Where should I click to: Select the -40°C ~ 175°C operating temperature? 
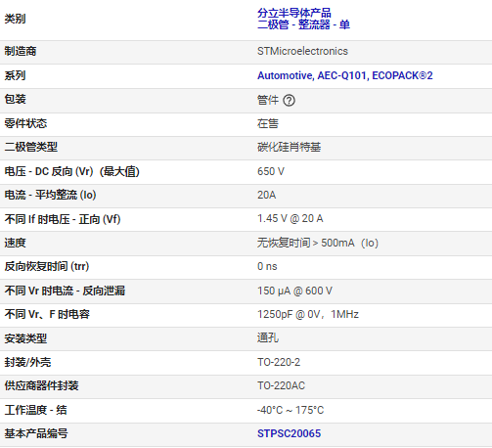click(291, 410)
